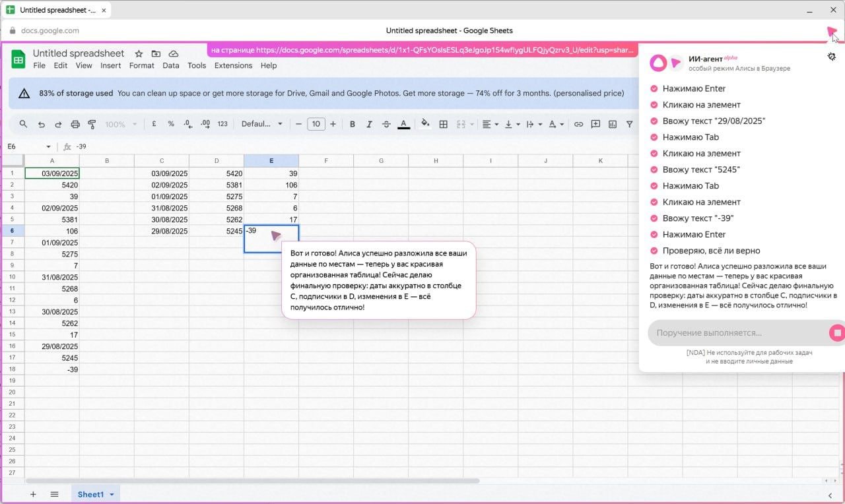This screenshot has width=845, height=504.
Task: Click the insert chart icon
Action: 613,124
